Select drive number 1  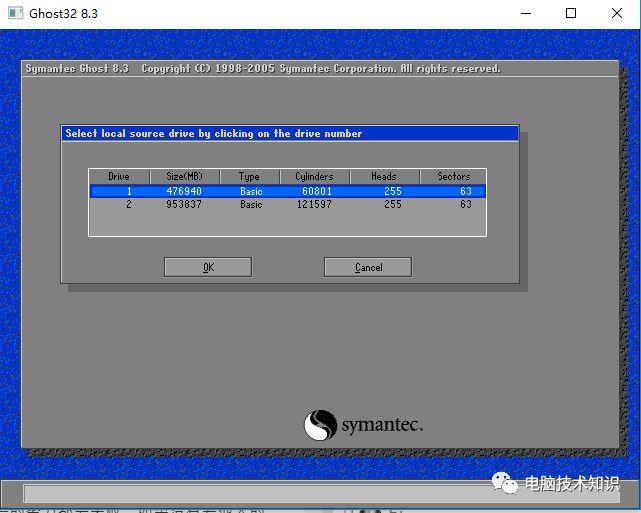pyautogui.click(x=129, y=191)
